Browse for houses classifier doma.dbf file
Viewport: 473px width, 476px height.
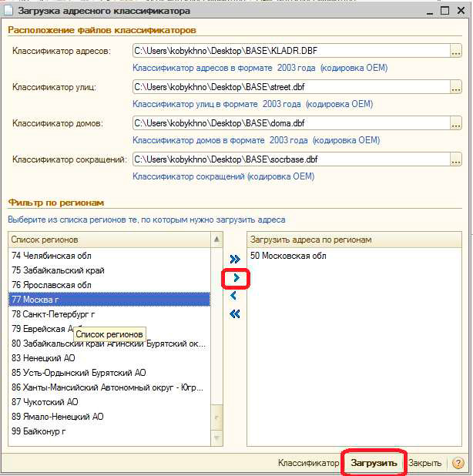[x=456, y=123]
